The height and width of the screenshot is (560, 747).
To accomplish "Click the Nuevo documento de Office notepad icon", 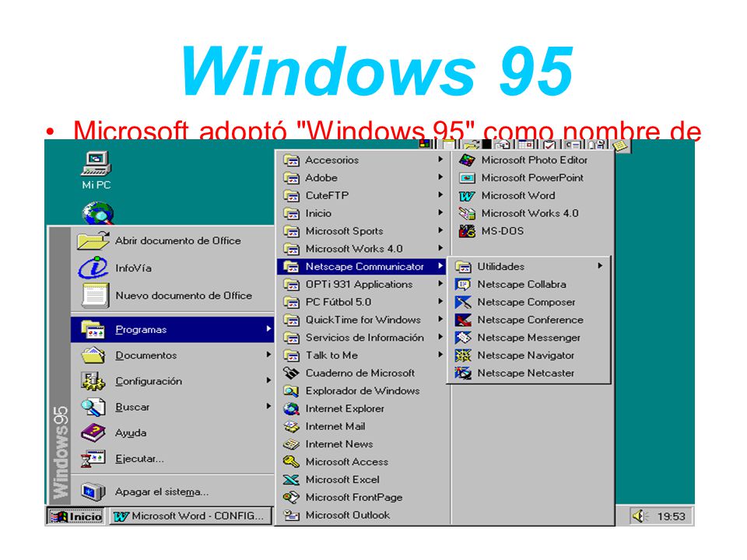I will [95, 296].
